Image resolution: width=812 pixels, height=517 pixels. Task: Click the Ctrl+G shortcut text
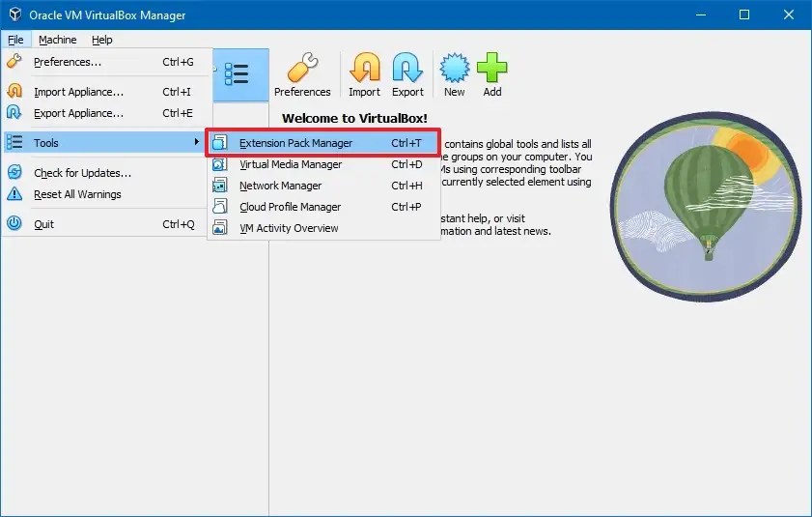179,62
